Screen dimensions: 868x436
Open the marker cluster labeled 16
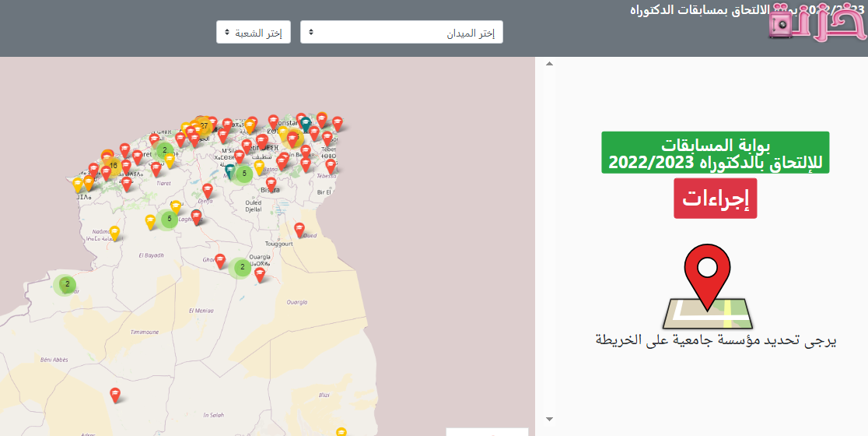tap(114, 165)
